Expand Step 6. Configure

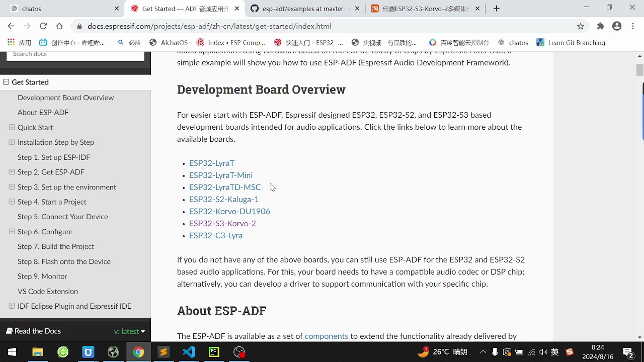pyautogui.click(x=12, y=232)
